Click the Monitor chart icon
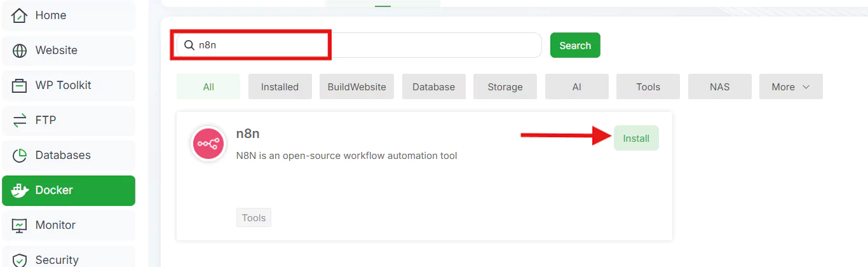Screen dimensions: 868x267 coord(20,225)
